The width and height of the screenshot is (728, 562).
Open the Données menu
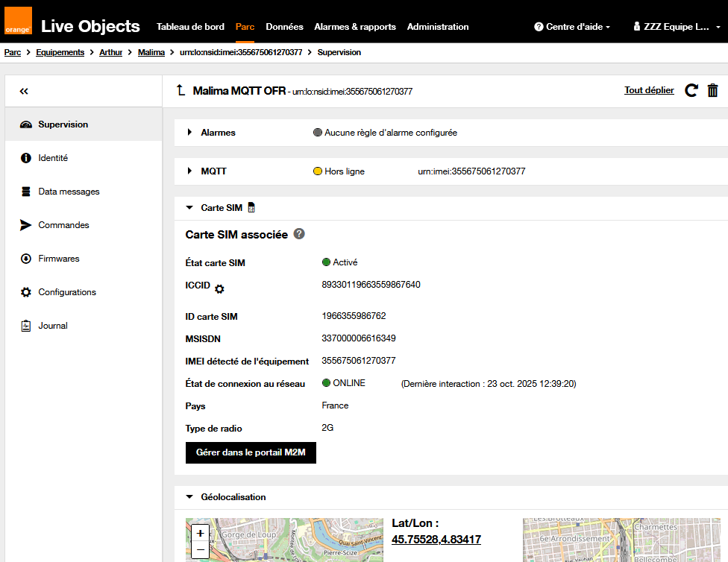284,27
